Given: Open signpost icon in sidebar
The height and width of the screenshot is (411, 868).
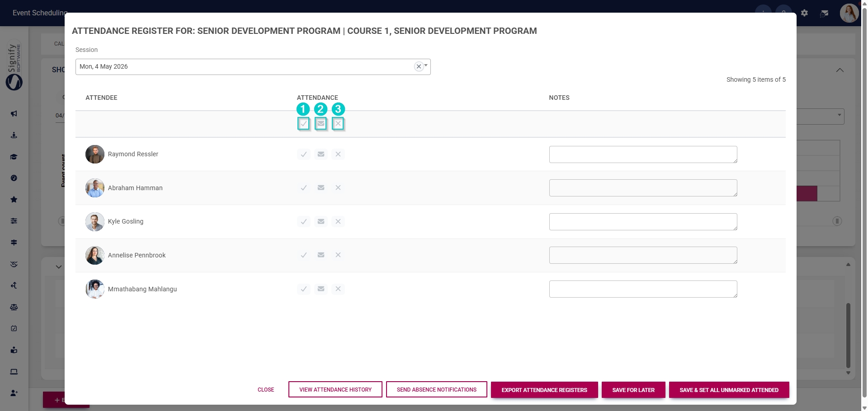Looking at the screenshot, I should [x=14, y=243].
